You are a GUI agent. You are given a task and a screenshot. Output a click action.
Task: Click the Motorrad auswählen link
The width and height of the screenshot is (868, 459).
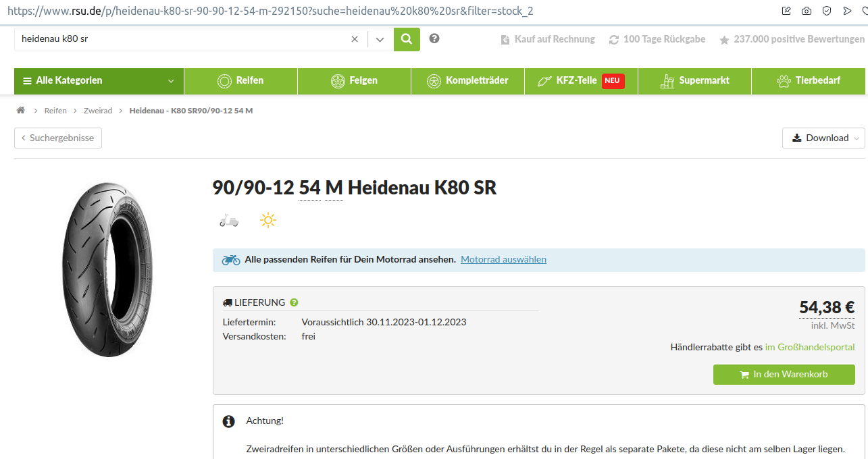pos(503,259)
